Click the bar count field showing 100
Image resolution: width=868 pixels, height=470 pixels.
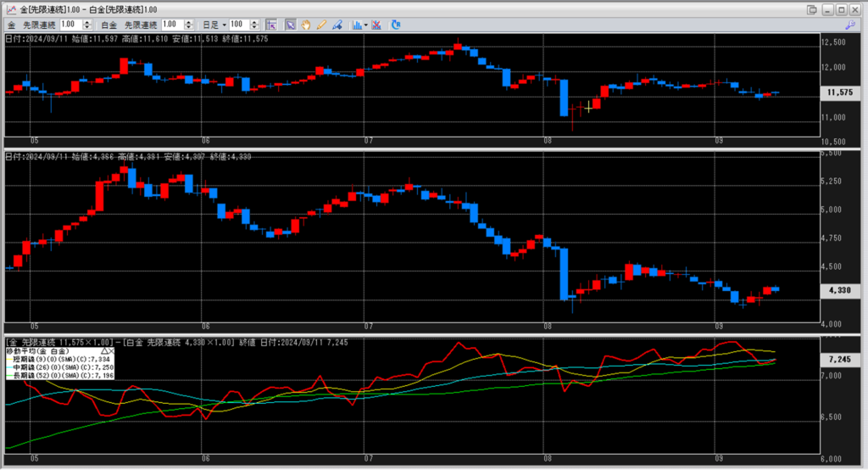[x=239, y=25]
